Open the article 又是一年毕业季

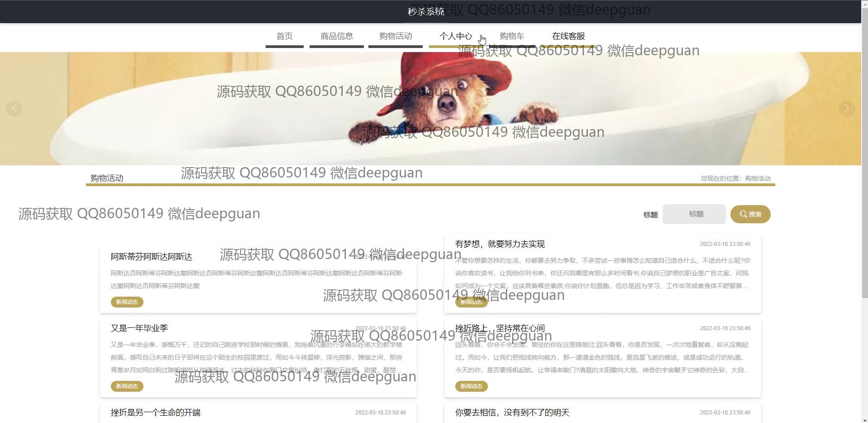[x=139, y=328]
